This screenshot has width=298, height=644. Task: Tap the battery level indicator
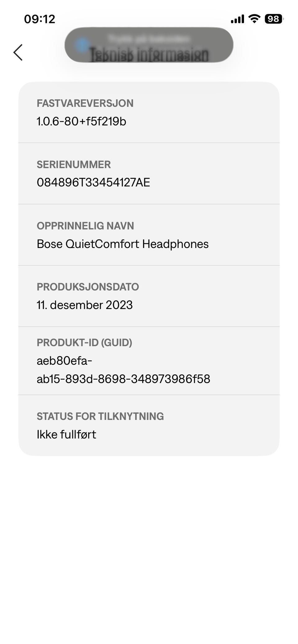(274, 19)
